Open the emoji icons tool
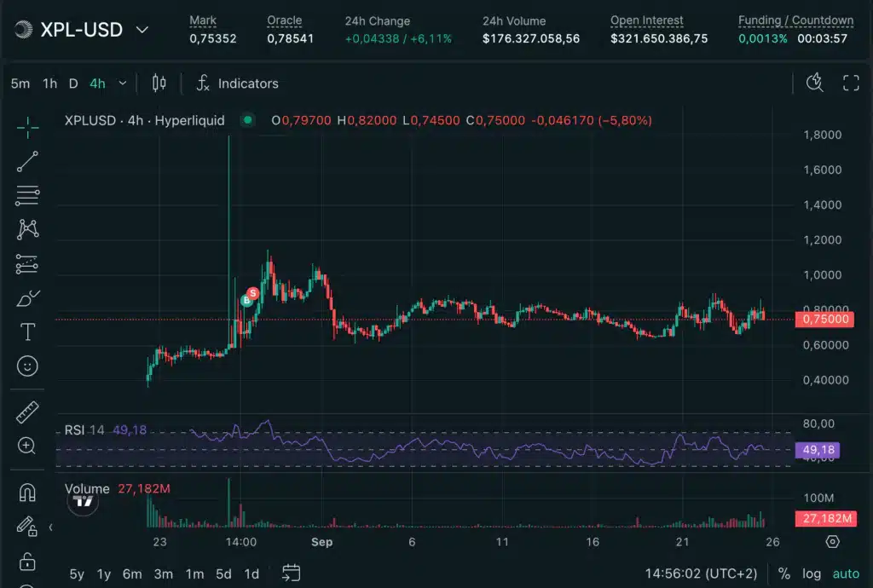This screenshot has width=873, height=588. click(27, 366)
